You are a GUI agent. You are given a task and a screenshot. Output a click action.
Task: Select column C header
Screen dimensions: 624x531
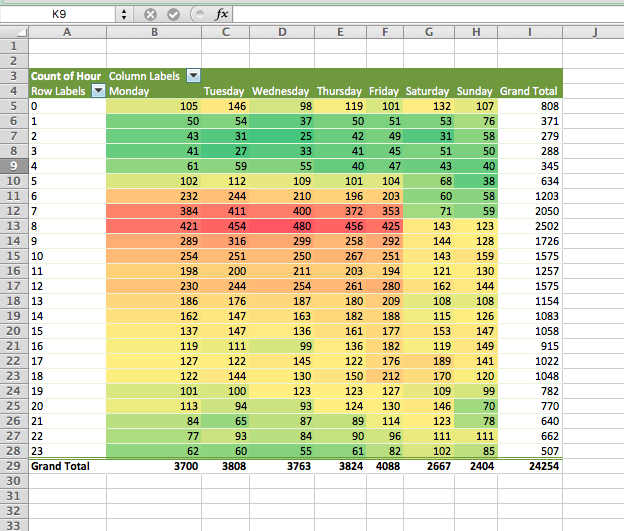[x=226, y=32]
